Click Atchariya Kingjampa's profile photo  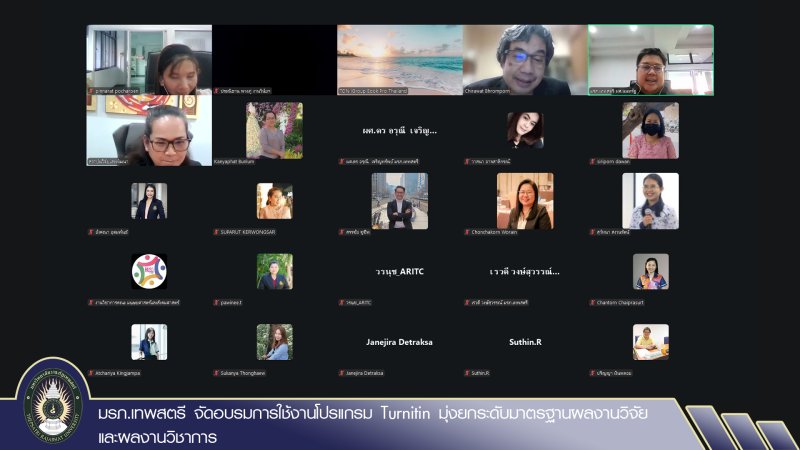pos(149,342)
